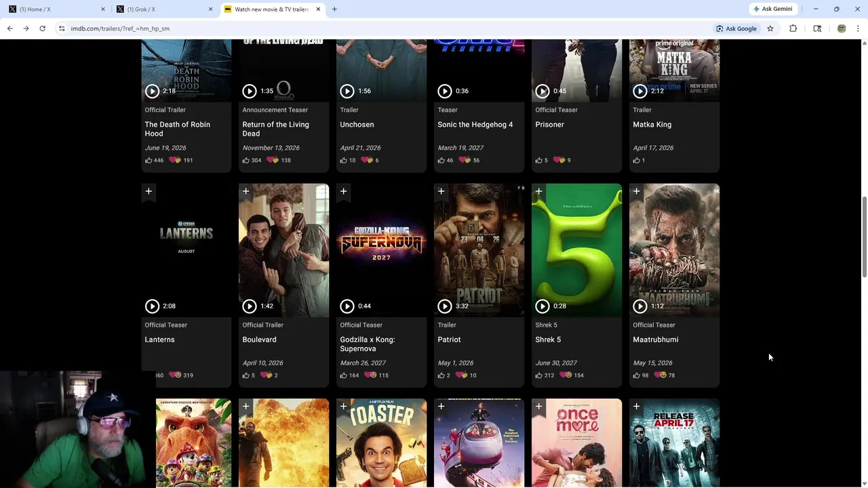Play the Lanterns official teaser

(x=152, y=306)
